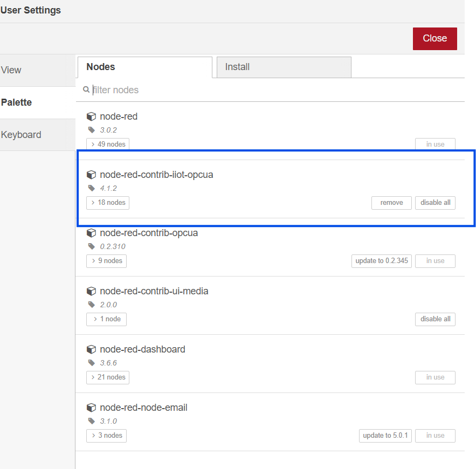Click the cube icon beside node-red-dashboard
This screenshot has width=476, height=469.
coord(91,350)
